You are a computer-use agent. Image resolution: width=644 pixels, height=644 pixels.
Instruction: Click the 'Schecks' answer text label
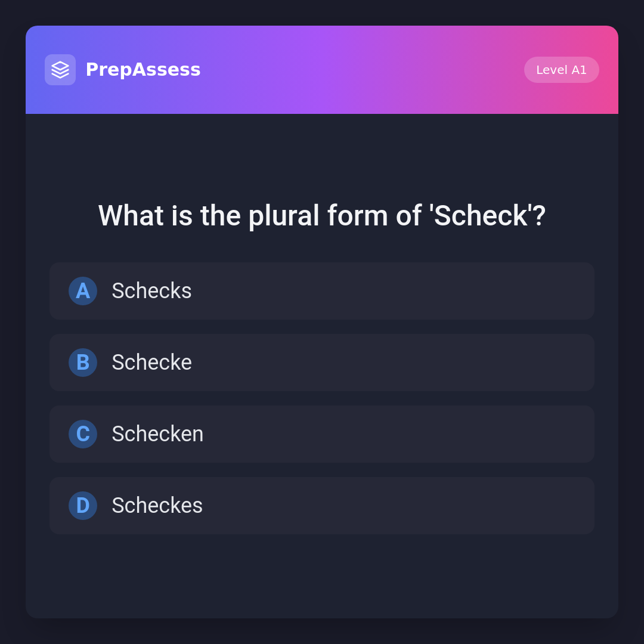click(151, 291)
